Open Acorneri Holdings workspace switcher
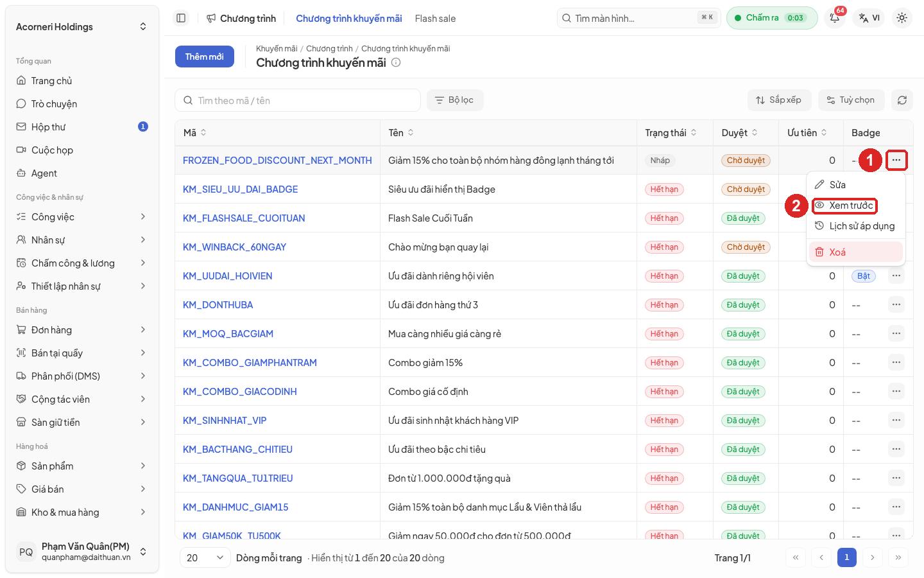The image size is (924, 578). tap(82, 27)
